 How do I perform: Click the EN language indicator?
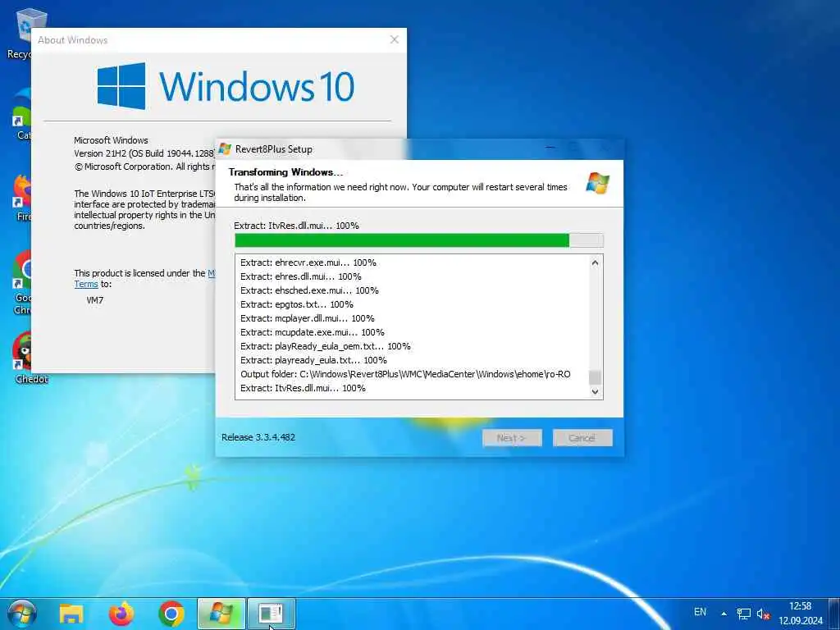tap(701, 612)
